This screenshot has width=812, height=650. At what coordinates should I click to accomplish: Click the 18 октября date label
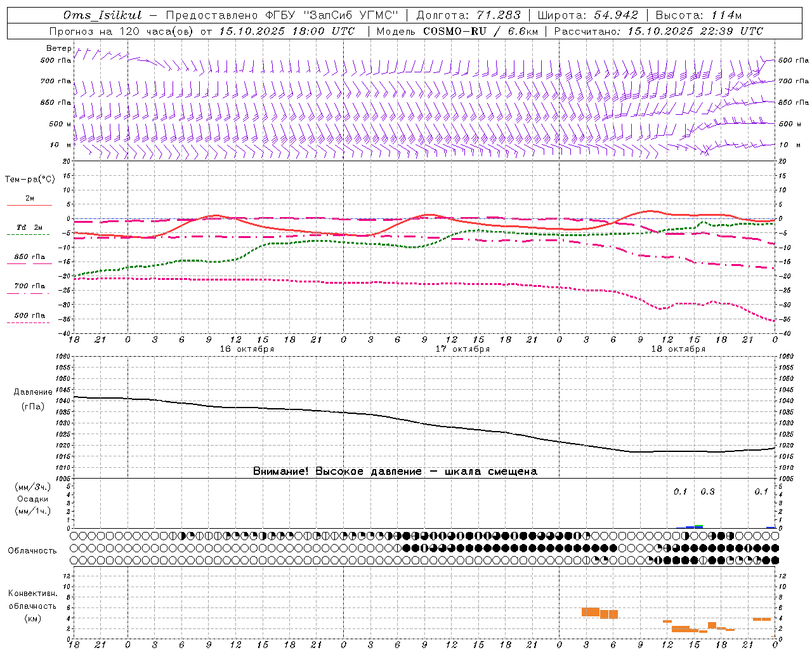678,349
